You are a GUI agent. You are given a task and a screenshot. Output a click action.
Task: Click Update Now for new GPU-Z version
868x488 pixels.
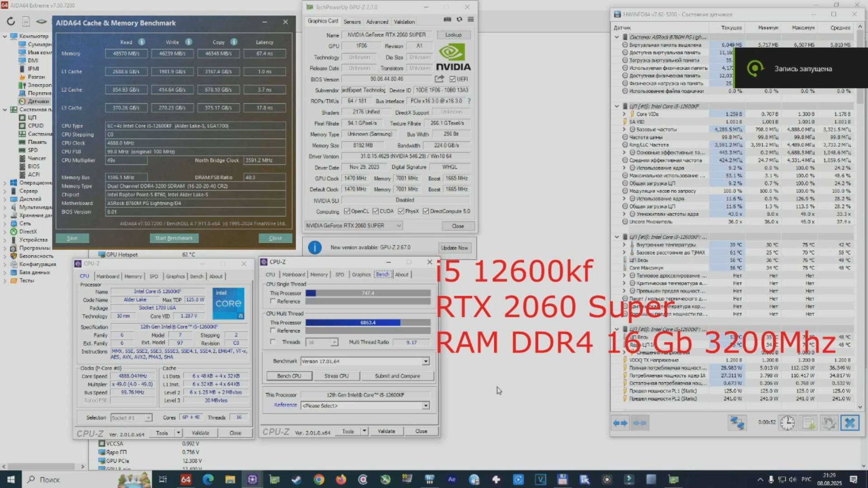[455, 248]
